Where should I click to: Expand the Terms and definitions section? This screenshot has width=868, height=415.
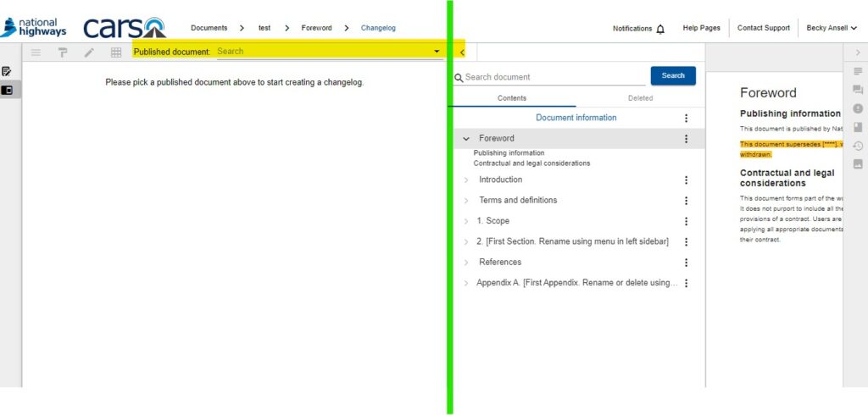466,201
